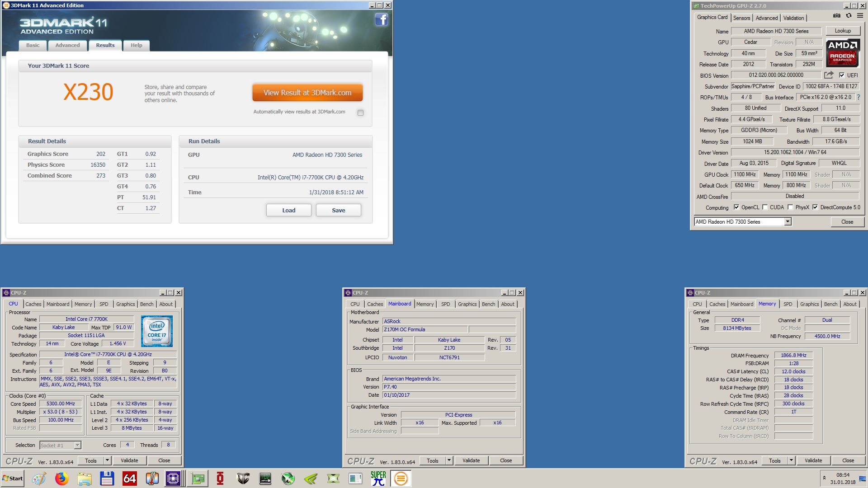This screenshot has width=868, height=488.
Task: Click View Result at 3DMark.com button
Action: pyautogui.click(x=307, y=93)
